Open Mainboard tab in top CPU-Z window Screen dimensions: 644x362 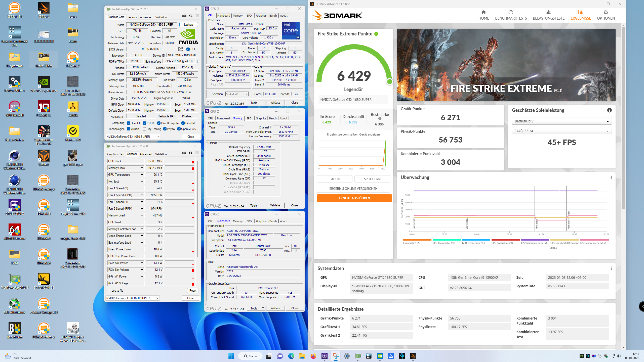point(224,16)
